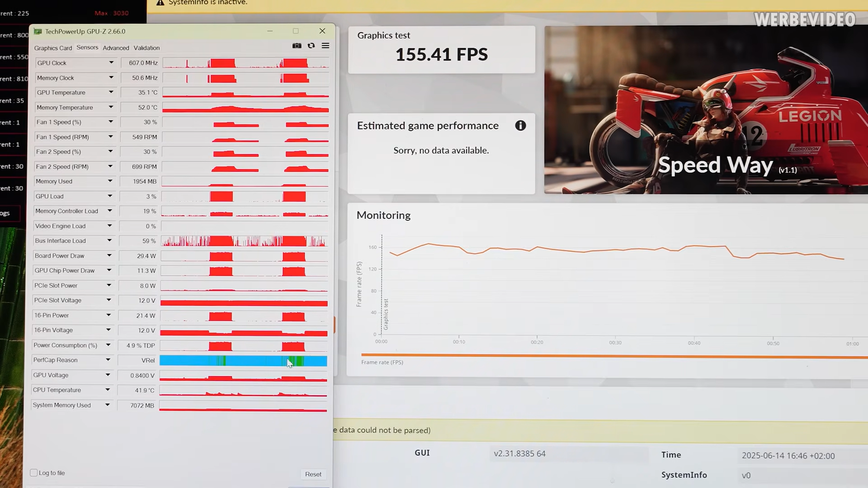Click the Speed Way benchmark thumbnail
868x488 pixels.
pyautogui.click(x=706, y=110)
